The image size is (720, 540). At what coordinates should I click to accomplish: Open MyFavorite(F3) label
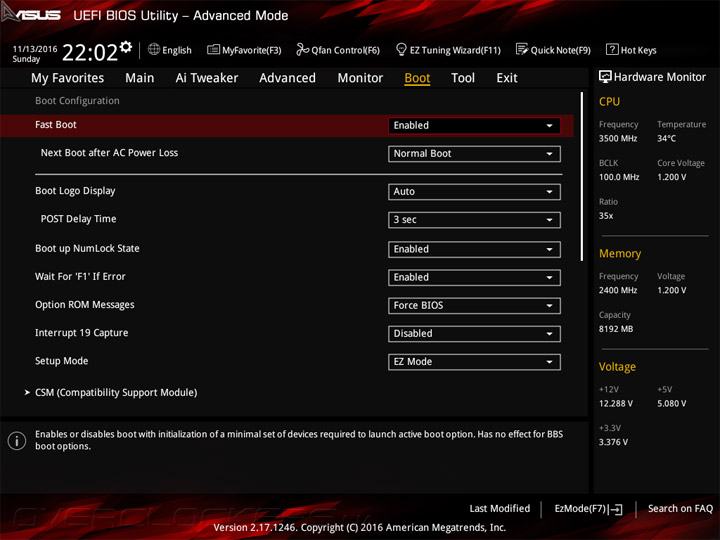[252, 50]
